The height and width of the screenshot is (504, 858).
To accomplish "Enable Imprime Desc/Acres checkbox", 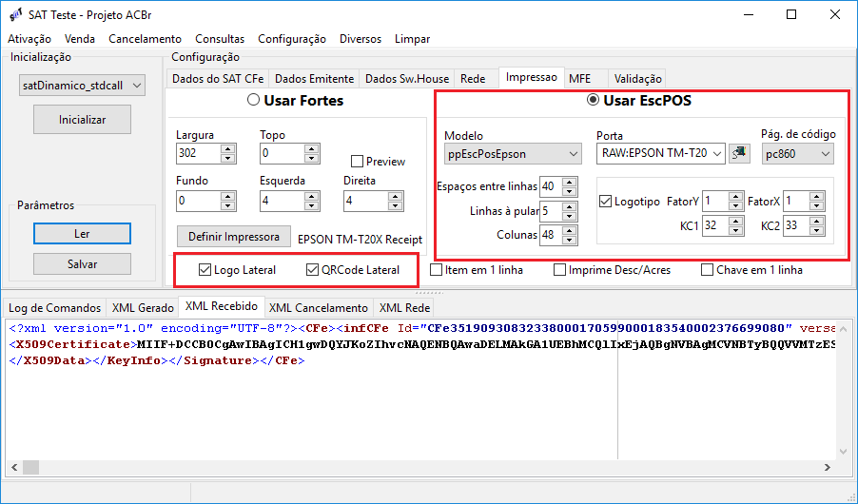I will (559, 270).
